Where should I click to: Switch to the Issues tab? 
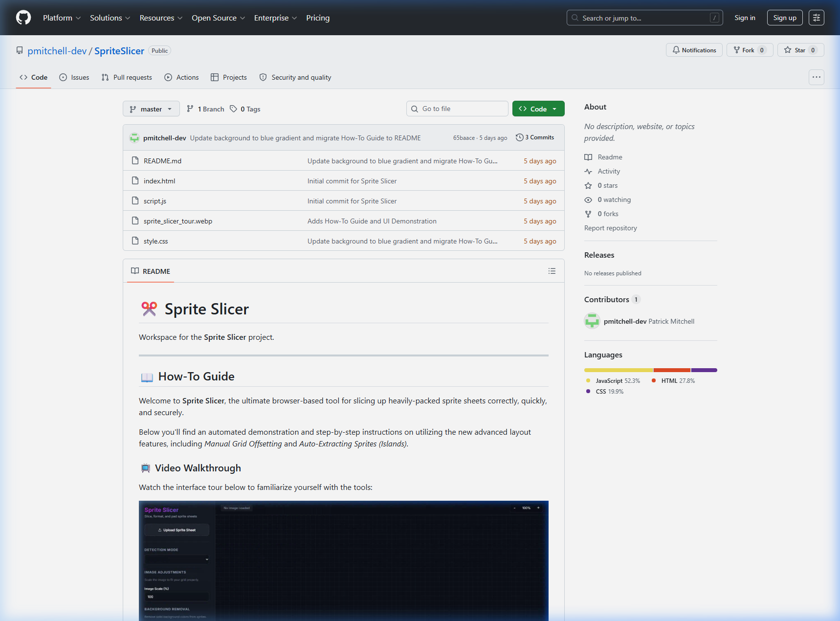pyautogui.click(x=74, y=77)
